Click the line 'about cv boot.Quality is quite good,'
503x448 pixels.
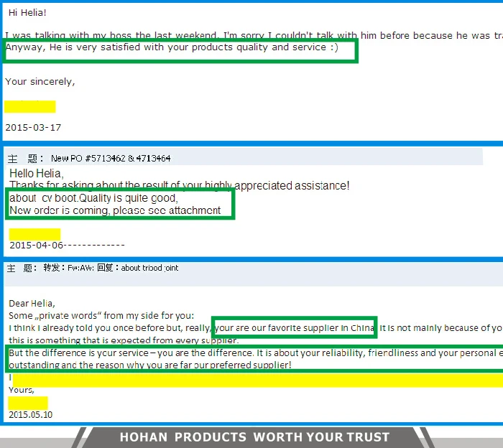click(x=93, y=198)
